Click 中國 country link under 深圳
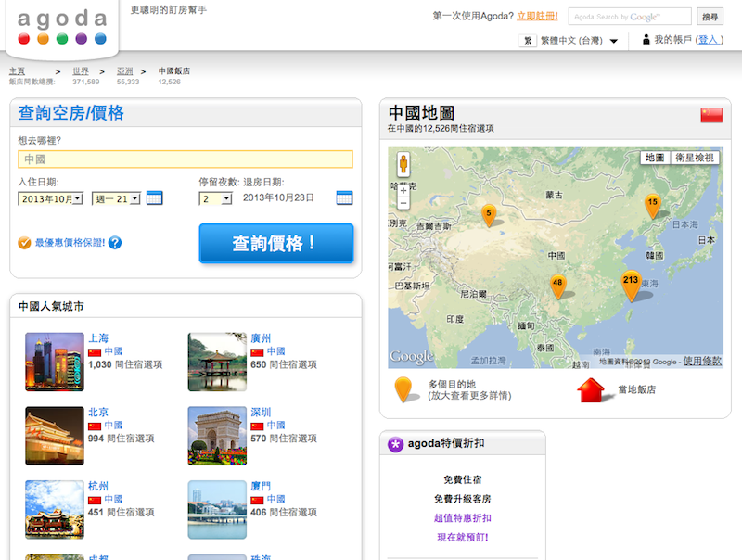This screenshot has height=560, width=742. [275, 426]
